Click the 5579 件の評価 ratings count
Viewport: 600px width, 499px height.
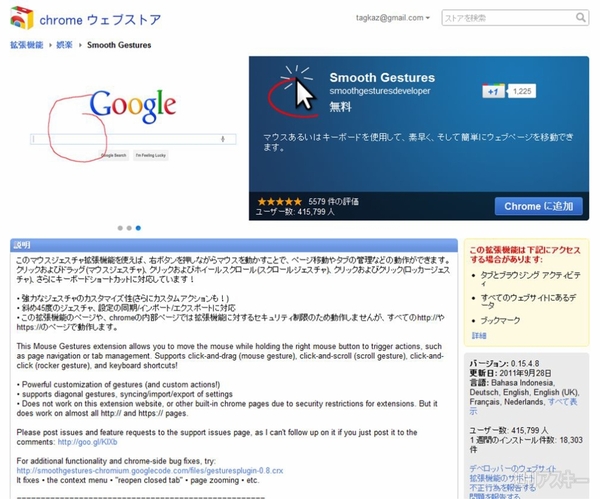point(334,201)
